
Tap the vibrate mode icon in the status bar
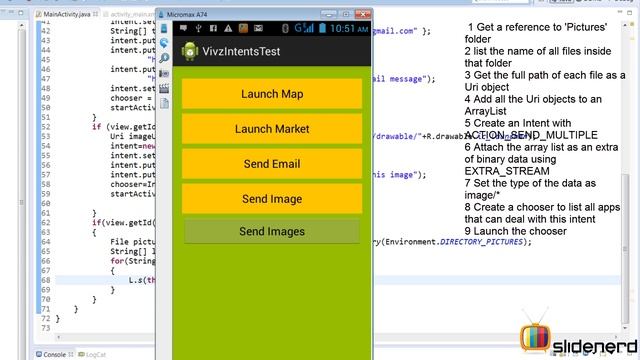(x=285, y=28)
